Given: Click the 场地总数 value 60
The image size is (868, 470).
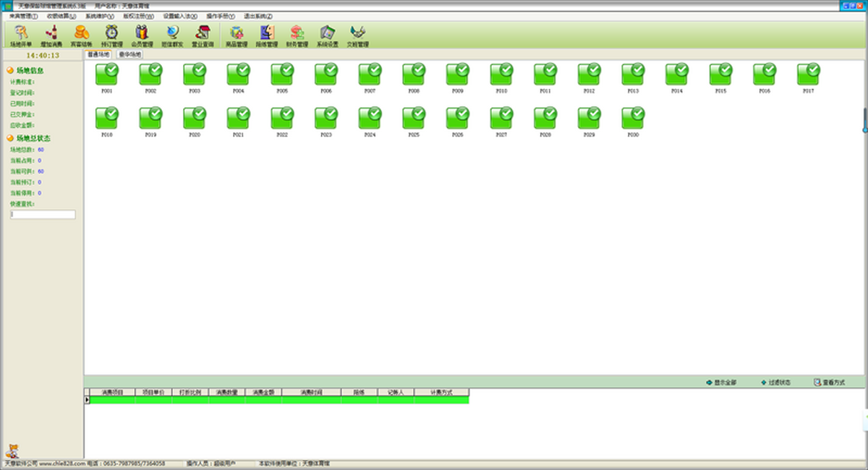Looking at the screenshot, I should pyautogui.click(x=41, y=150).
